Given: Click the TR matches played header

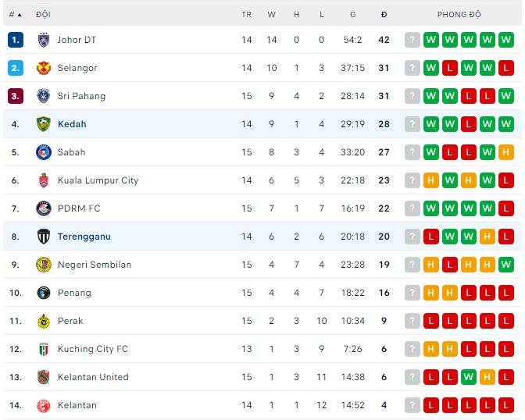Looking at the screenshot, I should [247, 14].
